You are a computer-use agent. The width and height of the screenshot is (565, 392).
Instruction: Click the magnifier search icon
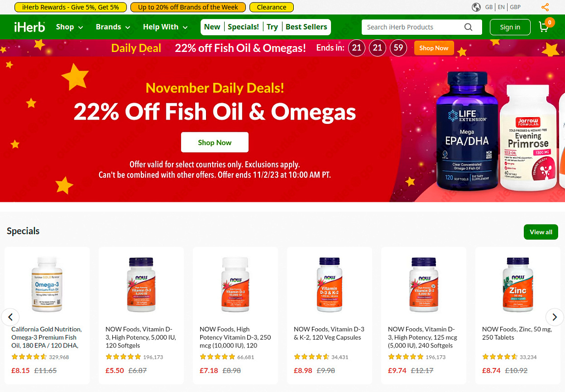[x=468, y=27]
